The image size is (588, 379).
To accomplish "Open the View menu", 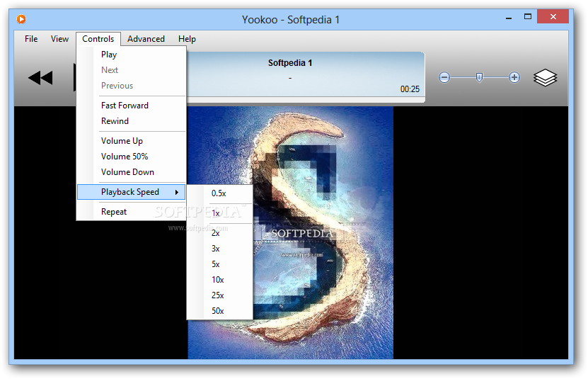I will tap(59, 39).
